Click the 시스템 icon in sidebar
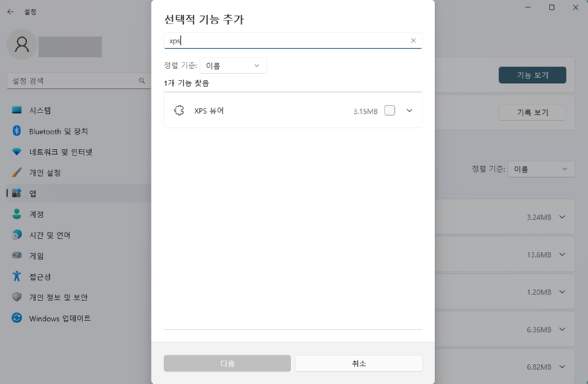Viewport: 588px width, 384px height. pyautogui.click(x=16, y=110)
